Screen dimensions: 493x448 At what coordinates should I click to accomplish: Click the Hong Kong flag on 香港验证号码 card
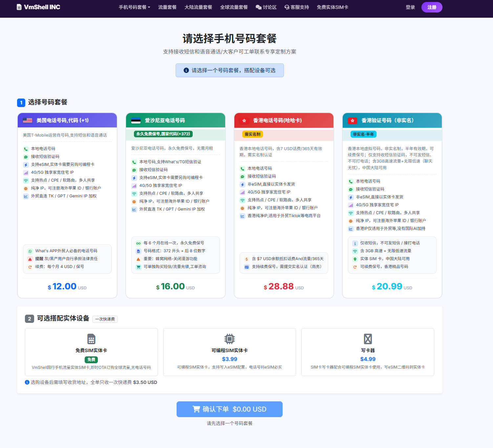pyautogui.click(x=352, y=121)
